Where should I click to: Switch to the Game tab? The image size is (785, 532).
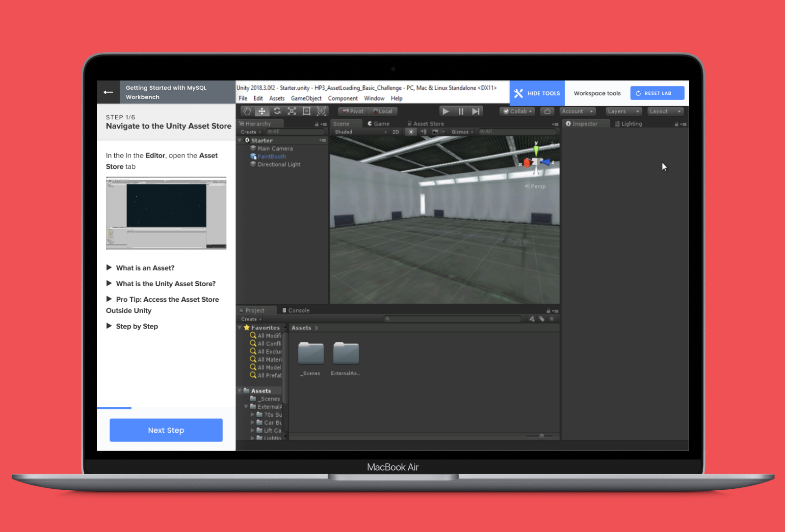(378, 124)
